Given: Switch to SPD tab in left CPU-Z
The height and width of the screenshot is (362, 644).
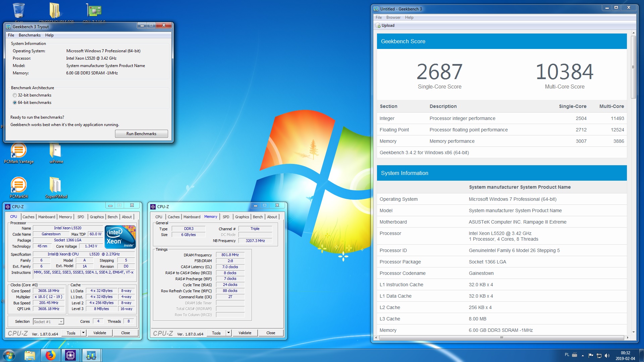Looking at the screenshot, I should click(81, 217).
